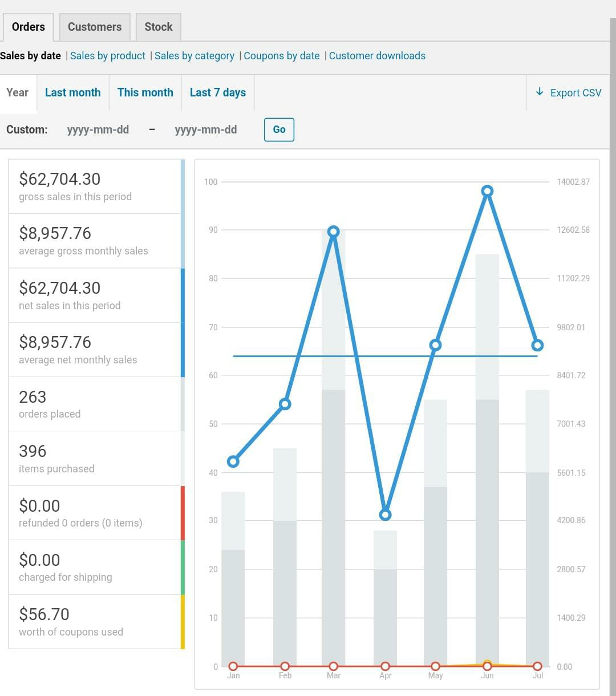
Task: Select the worth of coupons used legend
Action: pos(95,622)
